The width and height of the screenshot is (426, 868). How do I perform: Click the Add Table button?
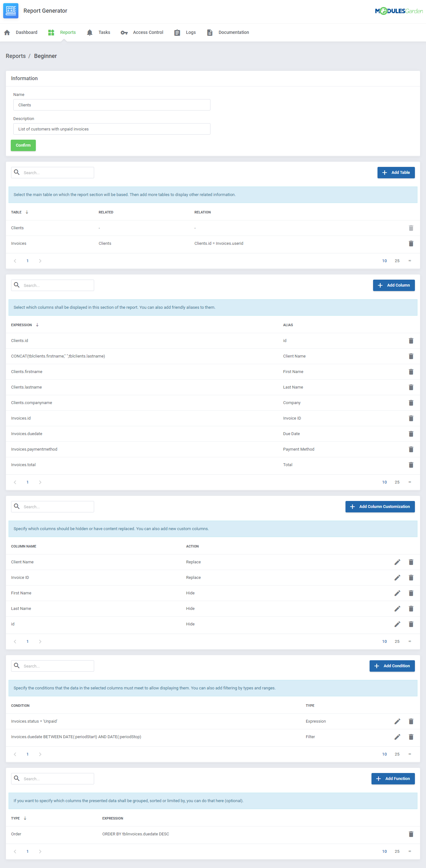click(396, 173)
